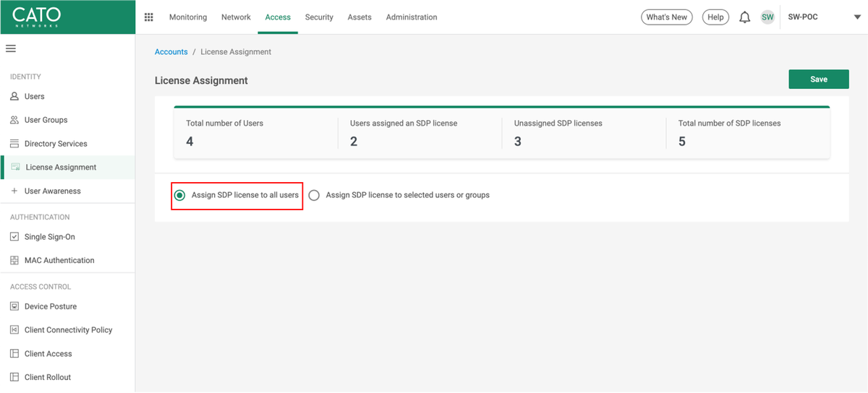Click the Client Access icon
Image resolution: width=868 pixels, height=393 pixels.
tap(14, 354)
